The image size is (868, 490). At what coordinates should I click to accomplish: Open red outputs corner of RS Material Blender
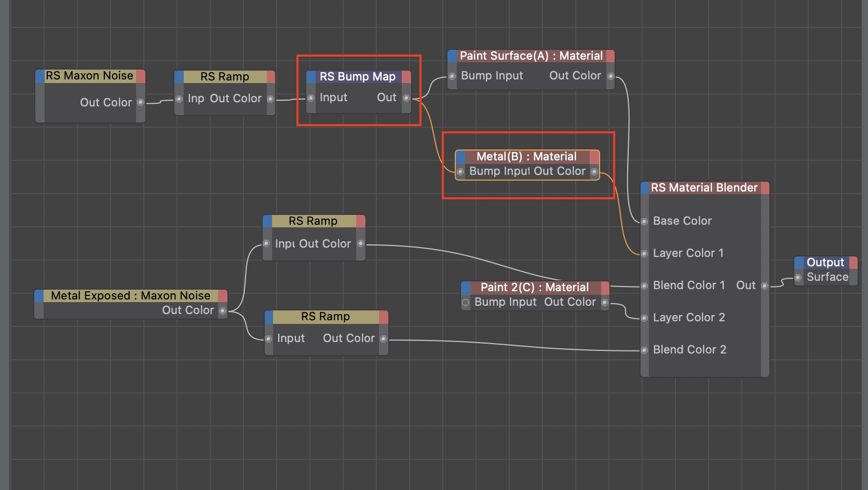765,188
